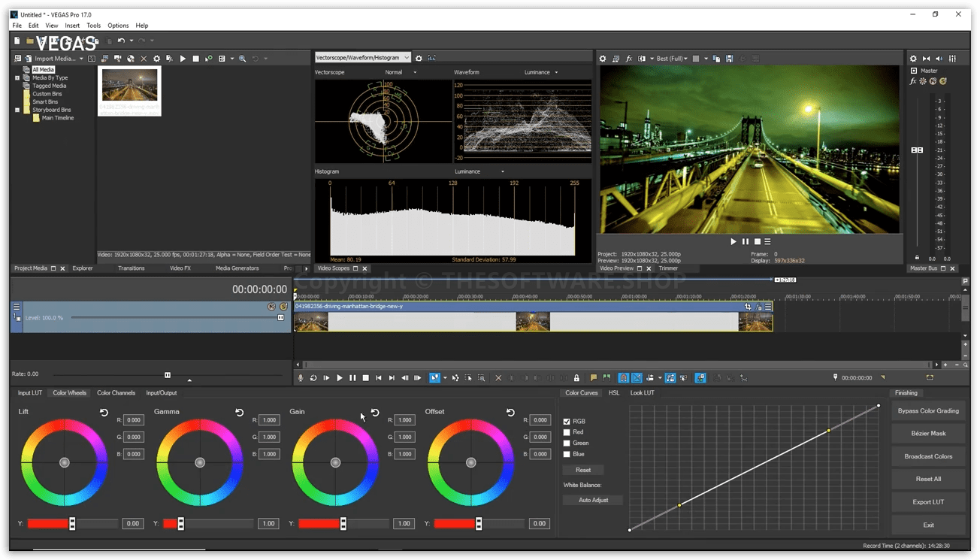Click the Record microphone icon in transport bar
The height and width of the screenshot is (560, 980).
click(301, 378)
